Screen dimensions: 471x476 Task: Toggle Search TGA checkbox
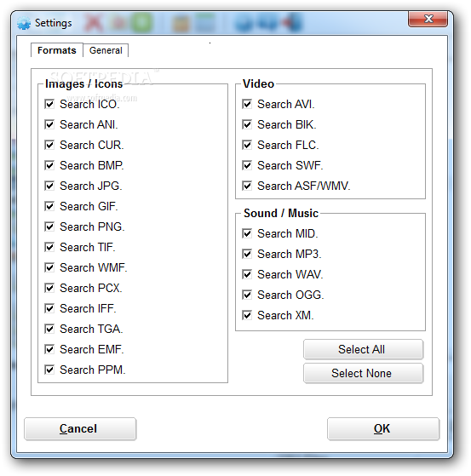point(49,329)
